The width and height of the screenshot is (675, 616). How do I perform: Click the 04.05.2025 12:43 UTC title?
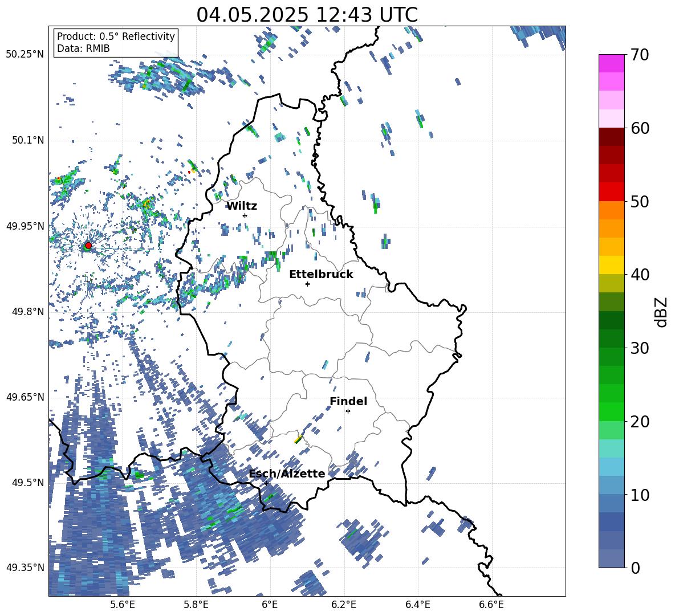pos(307,15)
